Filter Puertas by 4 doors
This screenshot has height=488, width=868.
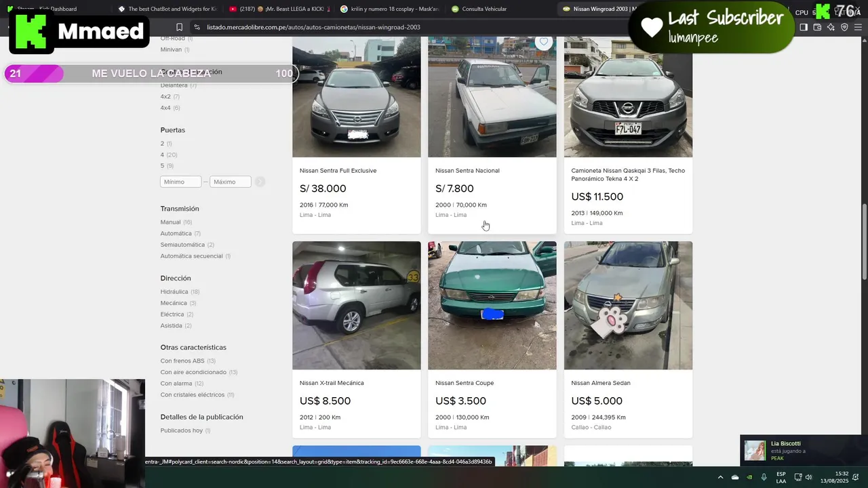(x=169, y=155)
